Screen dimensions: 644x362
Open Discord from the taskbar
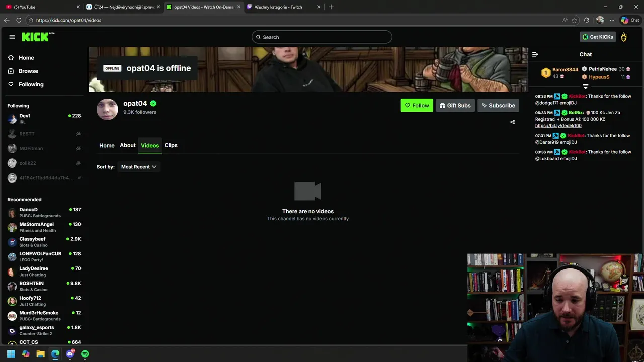coord(70,354)
